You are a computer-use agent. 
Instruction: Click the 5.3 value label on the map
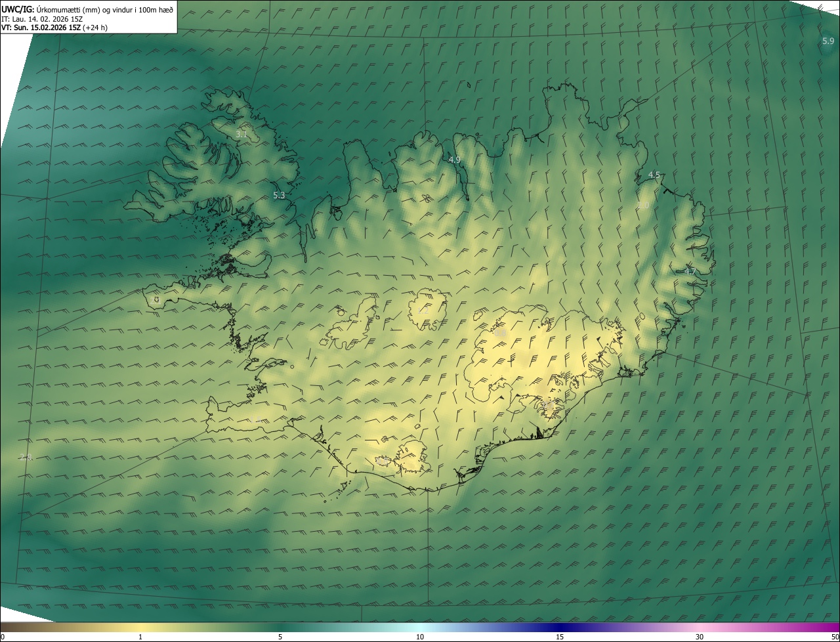pos(279,195)
